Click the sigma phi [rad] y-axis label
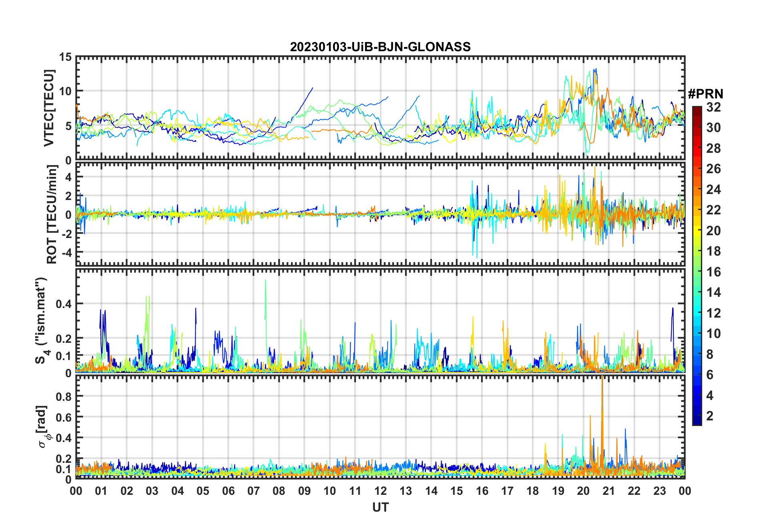The image size is (761, 532). point(43,427)
